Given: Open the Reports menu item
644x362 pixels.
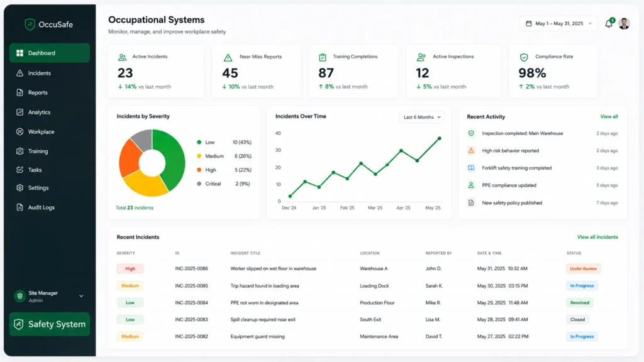Looking at the screenshot, I should tap(49, 92).
